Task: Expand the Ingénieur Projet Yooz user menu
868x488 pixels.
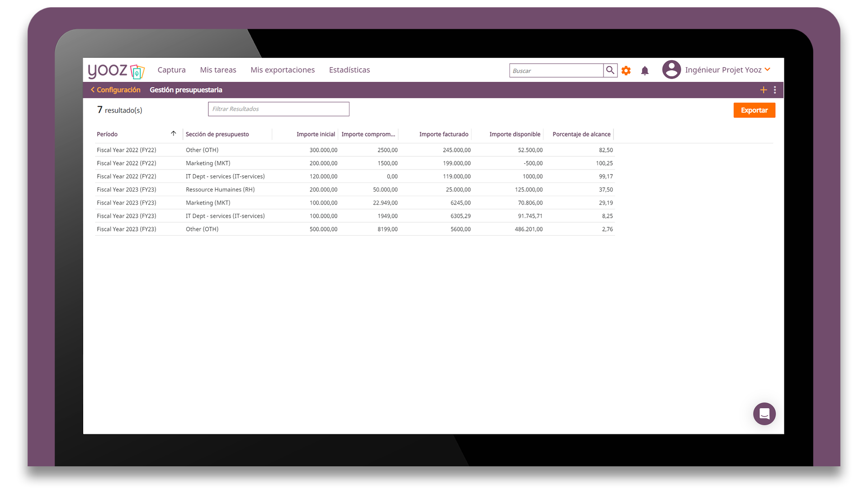Action: [728, 70]
